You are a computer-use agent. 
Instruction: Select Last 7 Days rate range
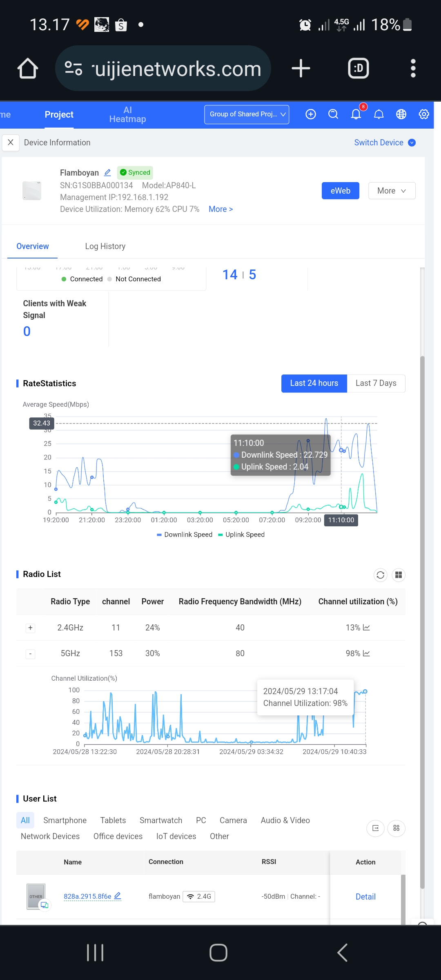pos(376,383)
